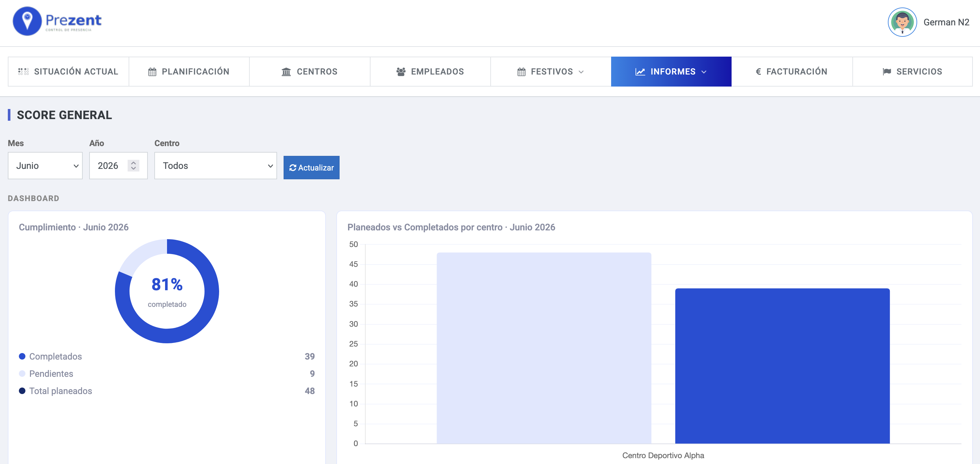
Task: Switch to the Centros tab
Action: [x=310, y=72]
